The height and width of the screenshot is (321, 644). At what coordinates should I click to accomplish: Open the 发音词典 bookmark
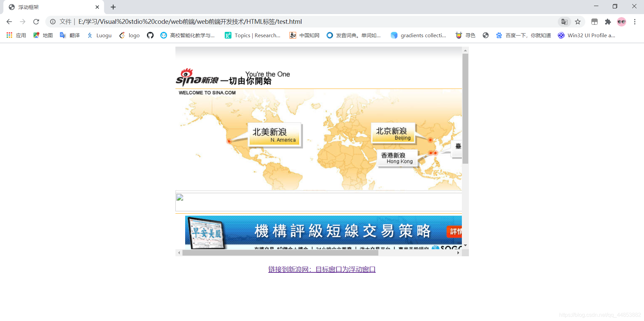click(x=354, y=35)
